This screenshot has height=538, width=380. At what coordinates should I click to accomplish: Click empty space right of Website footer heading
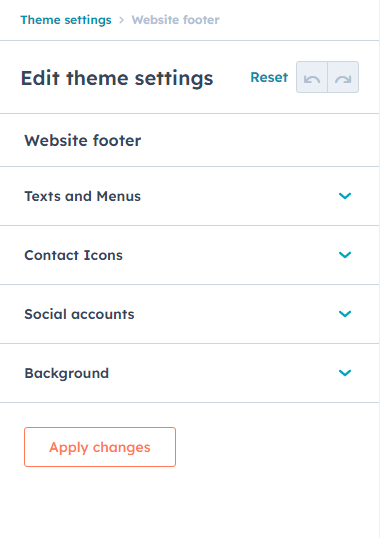point(257,140)
